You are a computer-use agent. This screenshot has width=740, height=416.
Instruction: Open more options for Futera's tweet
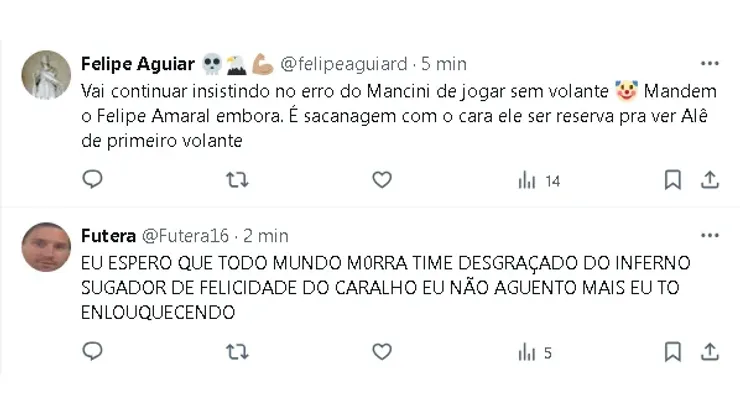pos(710,235)
